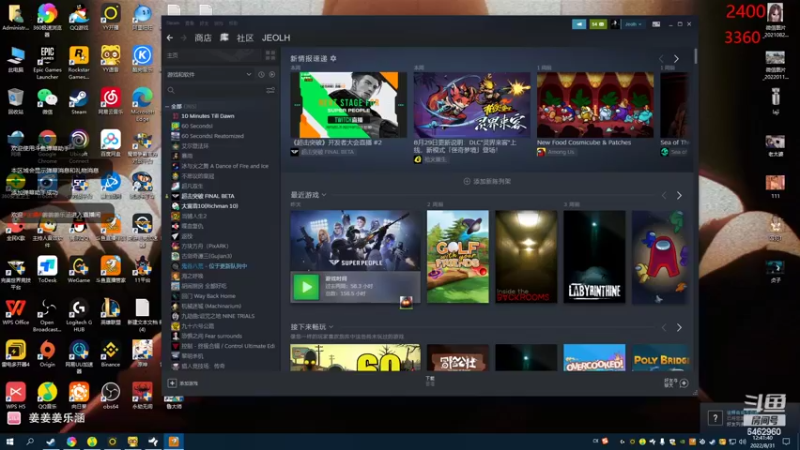The image size is (800, 450).
Task: Open Golf With Your Friends cover
Action: pos(458,257)
